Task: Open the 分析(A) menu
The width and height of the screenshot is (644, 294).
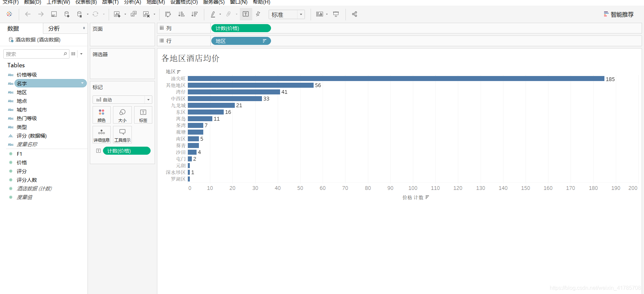Action: [132, 2]
